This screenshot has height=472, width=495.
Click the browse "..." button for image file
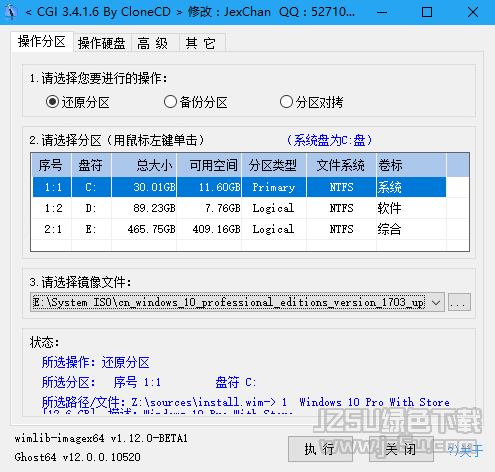(459, 302)
